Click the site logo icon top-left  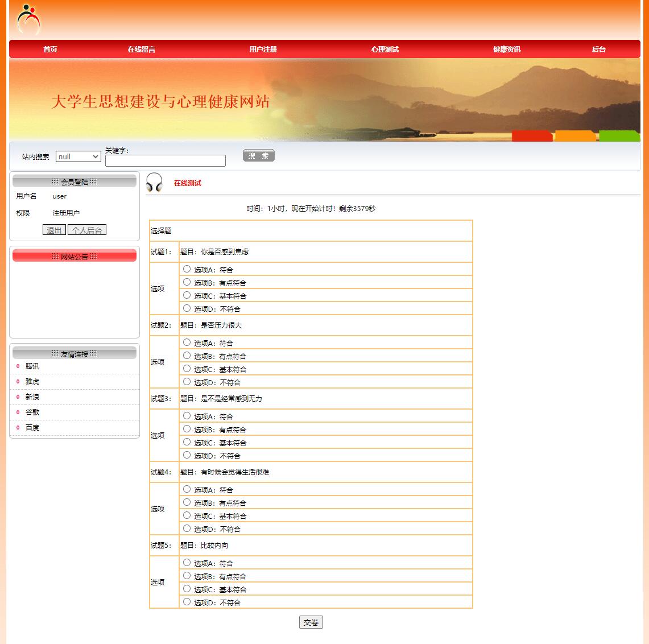point(28,19)
